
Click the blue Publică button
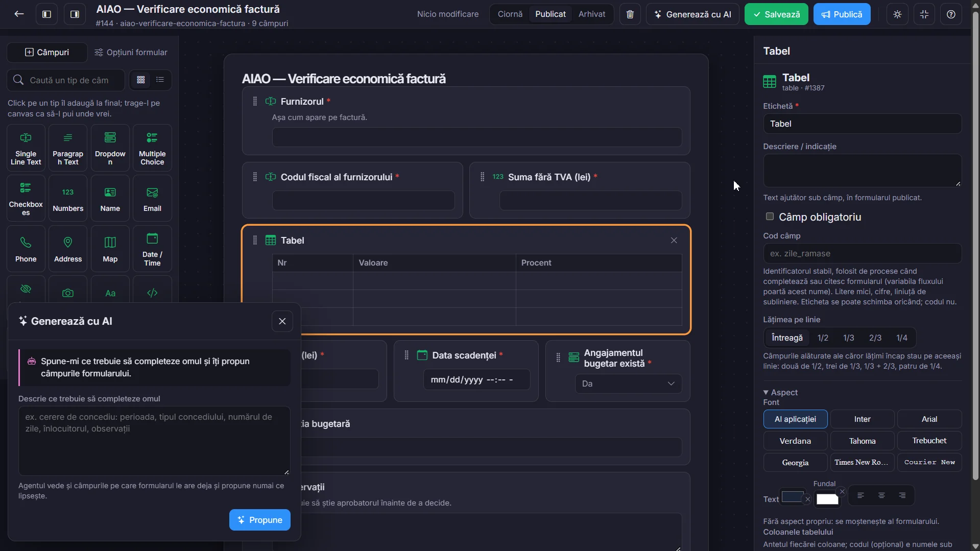pyautogui.click(x=842, y=14)
